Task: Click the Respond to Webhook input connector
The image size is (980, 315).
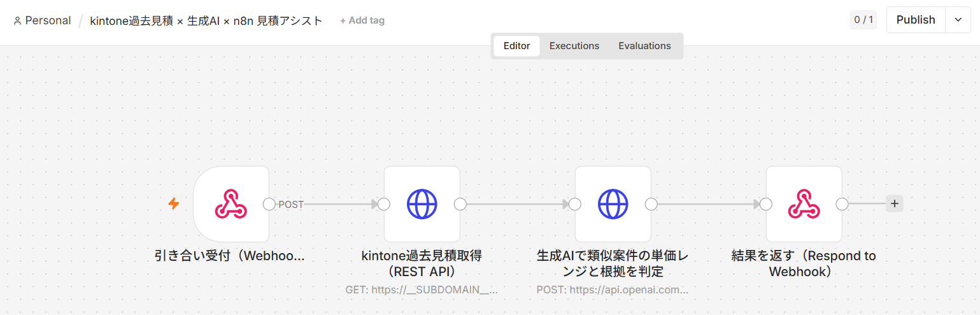Action: pyautogui.click(x=765, y=204)
